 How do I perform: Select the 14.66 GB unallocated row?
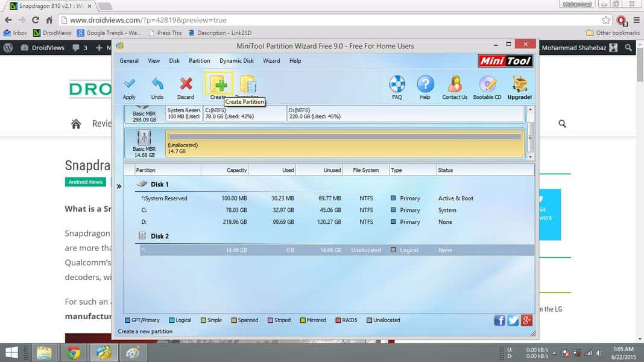coord(337,250)
